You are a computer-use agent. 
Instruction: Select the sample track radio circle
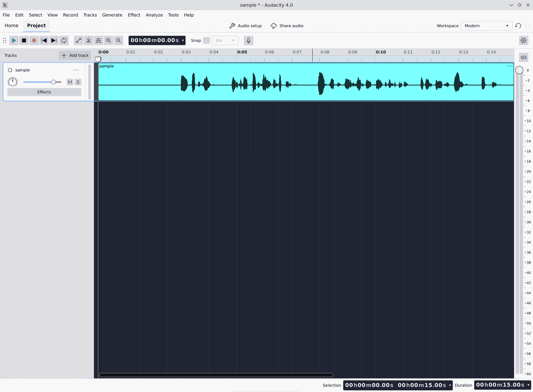click(x=10, y=70)
